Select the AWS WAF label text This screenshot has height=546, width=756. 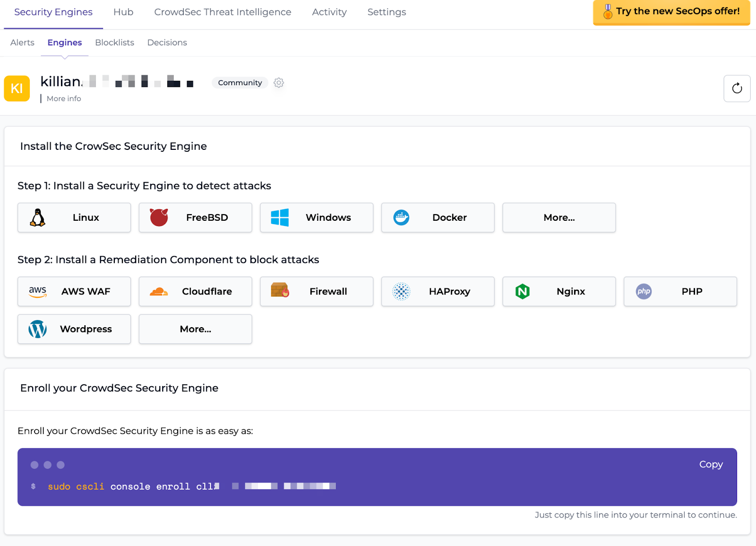[86, 292]
